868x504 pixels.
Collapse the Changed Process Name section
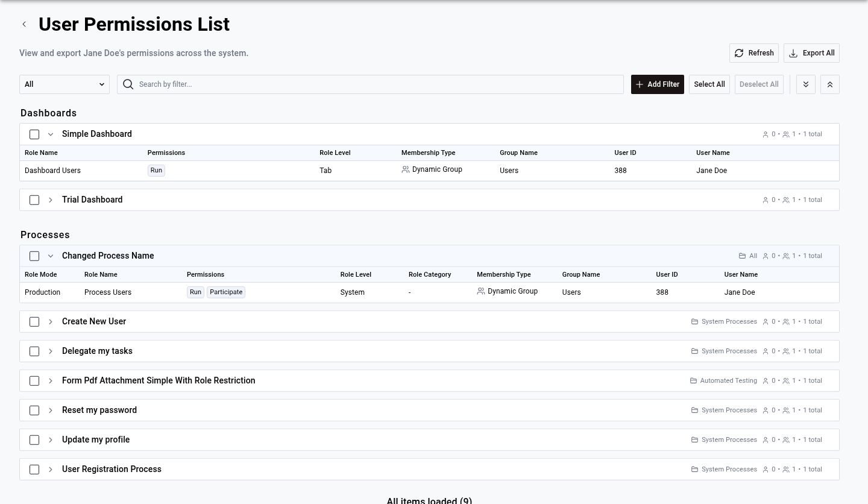51,256
